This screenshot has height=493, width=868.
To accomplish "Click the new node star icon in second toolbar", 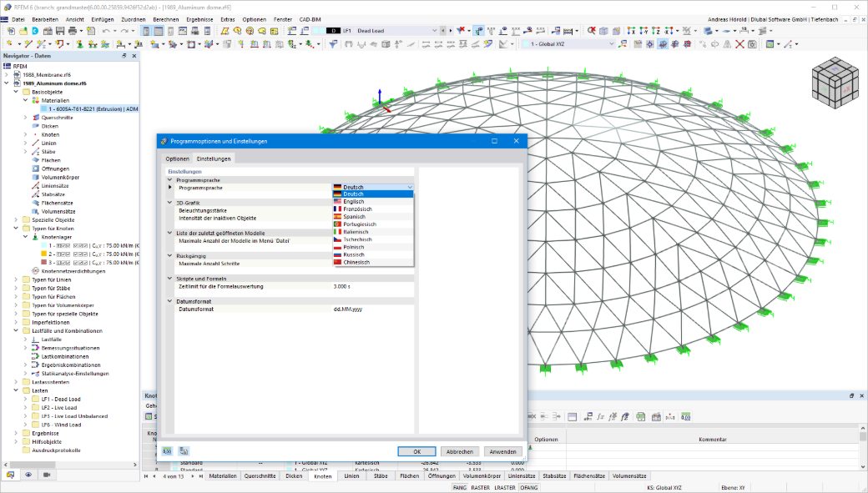I will [x=9, y=43].
